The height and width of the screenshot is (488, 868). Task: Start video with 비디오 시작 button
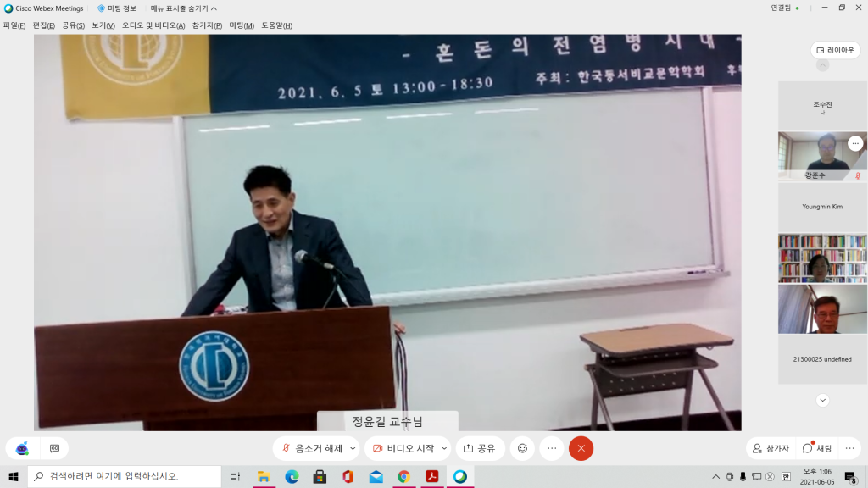pos(403,448)
